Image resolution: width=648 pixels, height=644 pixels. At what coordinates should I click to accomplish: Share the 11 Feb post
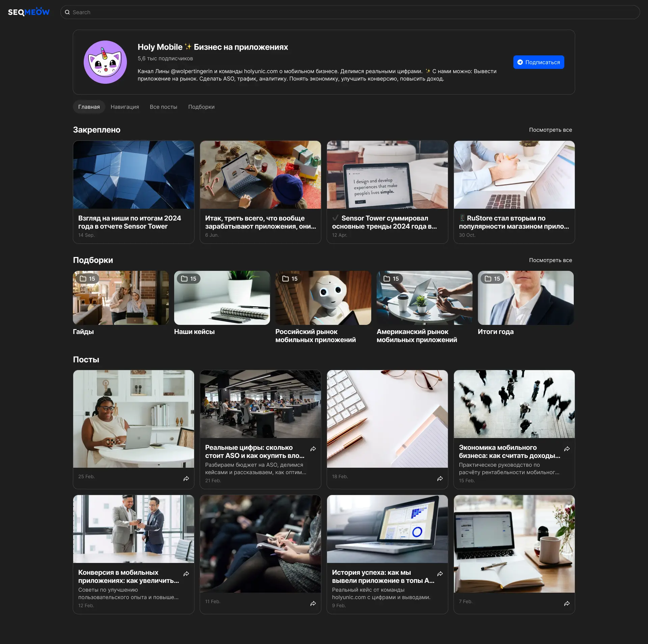pyautogui.click(x=313, y=603)
